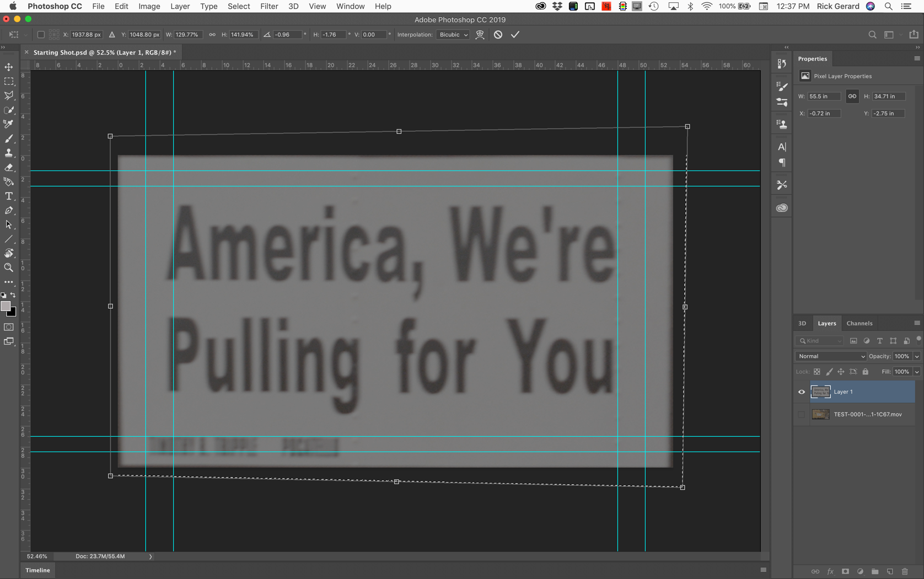Toggle width-height link in Properties panel
The width and height of the screenshot is (924, 579).
(852, 96)
